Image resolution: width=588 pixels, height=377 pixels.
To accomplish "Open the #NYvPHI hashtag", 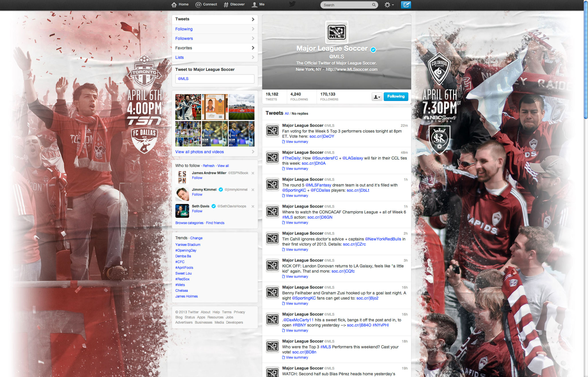I will 381,325.
